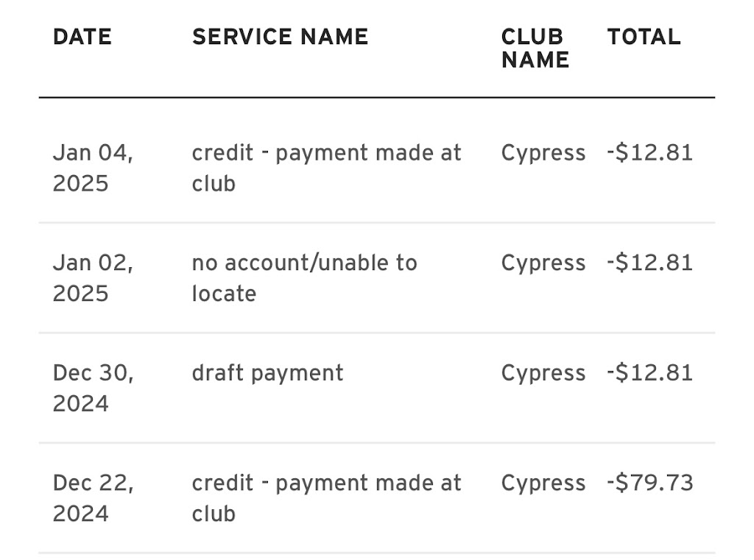Click the DATE column header
Viewport: 754px width, 560px height.
82,37
